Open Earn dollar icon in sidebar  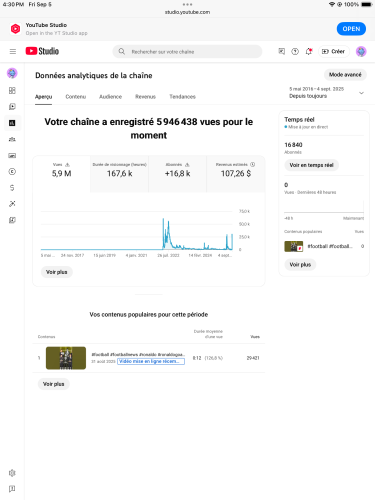coord(12,188)
